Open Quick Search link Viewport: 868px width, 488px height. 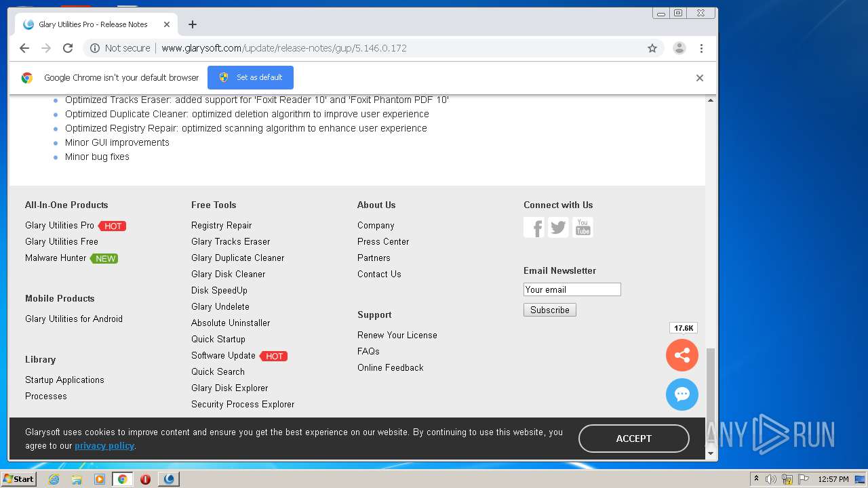pyautogui.click(x=218, y=371)
